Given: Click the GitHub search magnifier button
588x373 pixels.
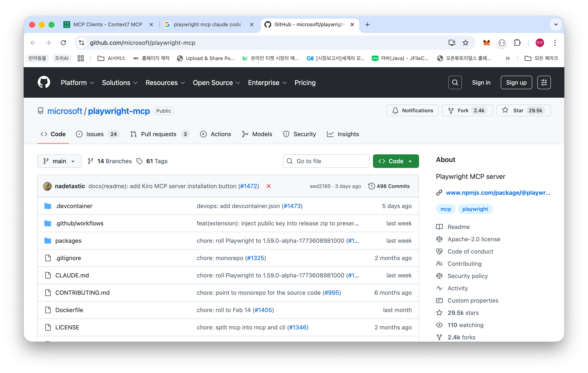Looking at the screenshot, I should [x=455, y=82].
